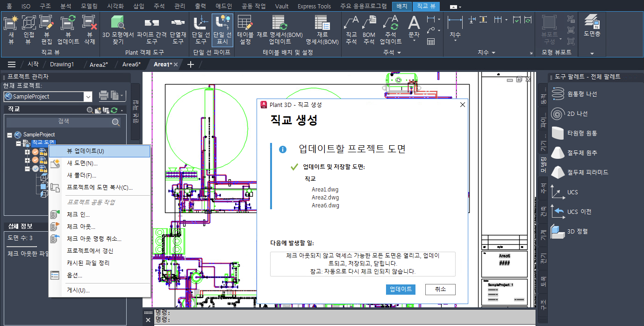Switch to the Area2* drawing tab
This screenshot has height=326, width=644.
pos(99,64)
